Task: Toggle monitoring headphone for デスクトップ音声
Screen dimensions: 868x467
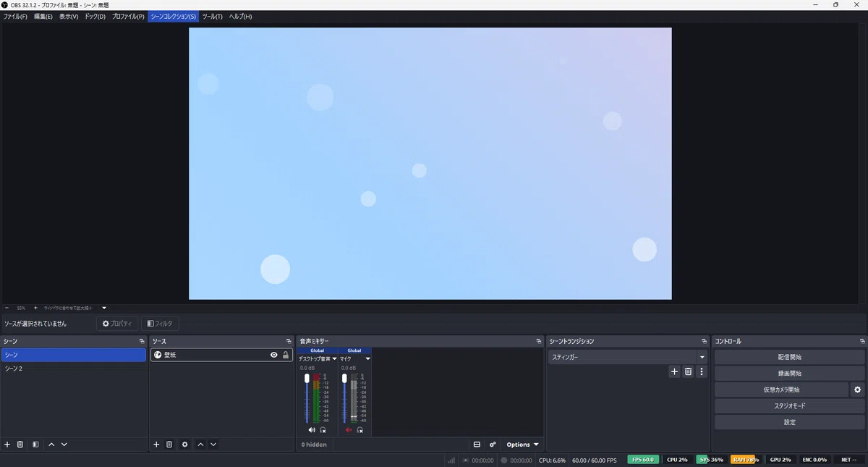Action: click(x=323, y=430)
